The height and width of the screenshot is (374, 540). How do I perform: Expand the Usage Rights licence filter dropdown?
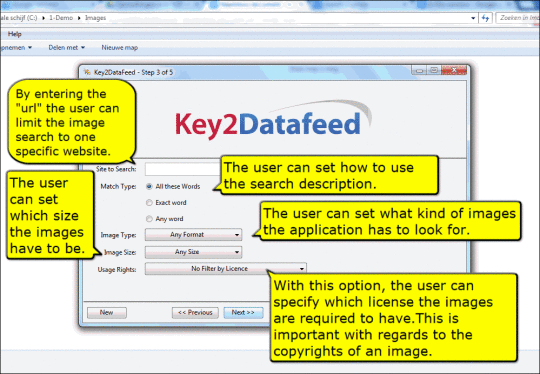(x=226, y=269)
